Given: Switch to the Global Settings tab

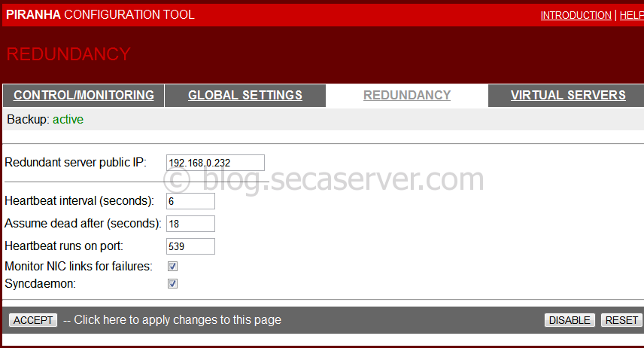Looking at the screenshot, I should tap(245, 95).
